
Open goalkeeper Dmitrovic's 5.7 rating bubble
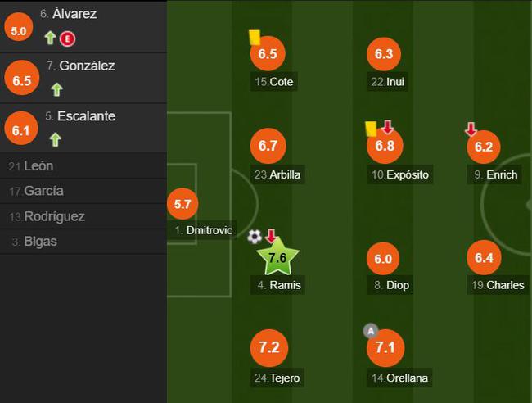coord(183,204)
